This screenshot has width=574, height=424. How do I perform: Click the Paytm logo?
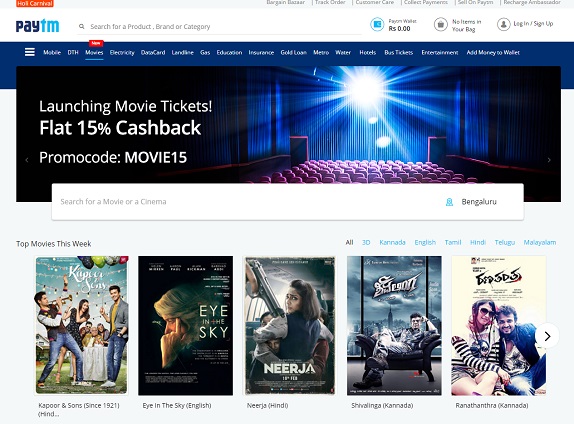(37, 26)
